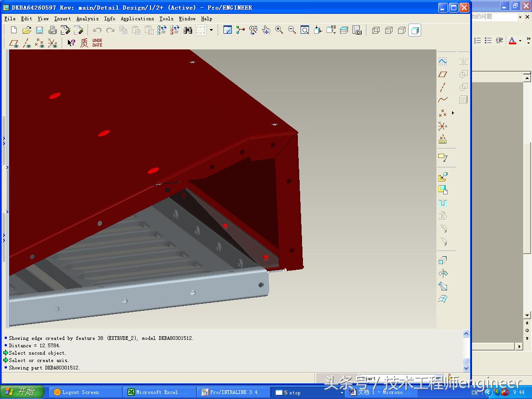This screenshot has height=399, width=532.
Task: Switch to Wireframe display mode
Action: tap(375, 30)
